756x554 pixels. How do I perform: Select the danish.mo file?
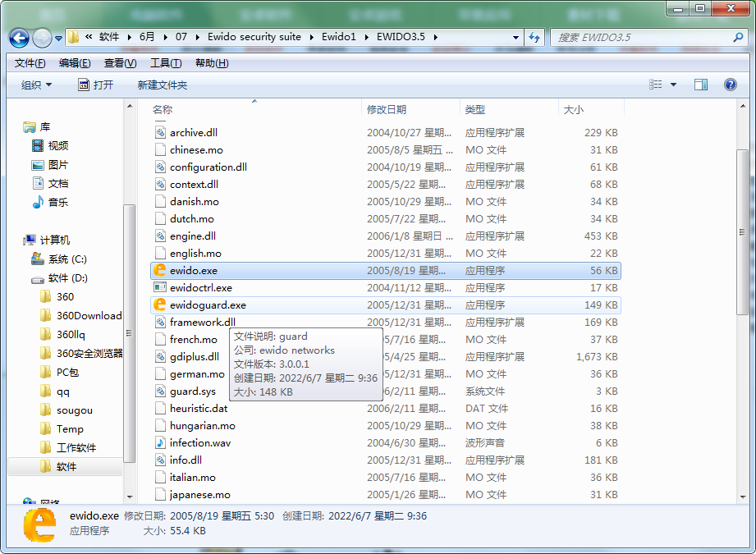tap(386, 202)
